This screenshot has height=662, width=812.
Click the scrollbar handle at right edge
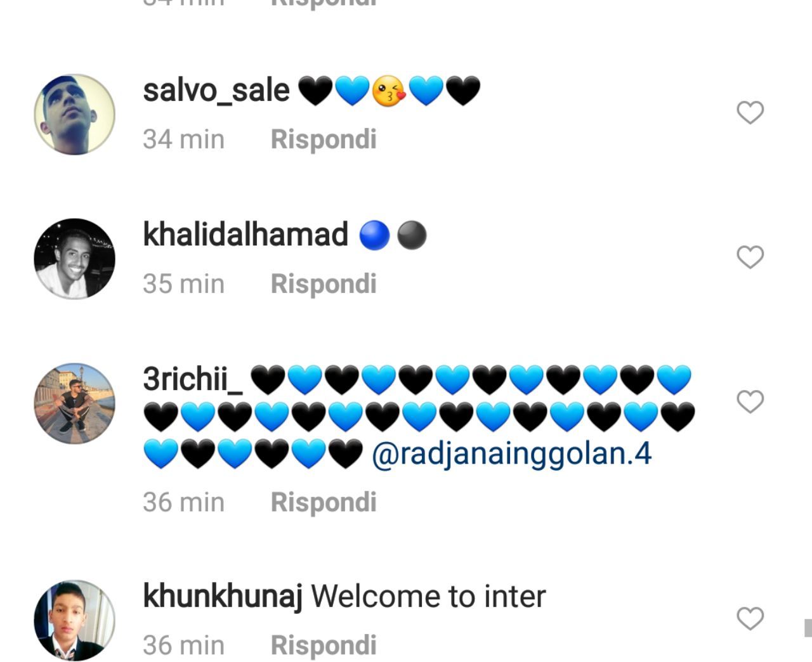point(808,628)
